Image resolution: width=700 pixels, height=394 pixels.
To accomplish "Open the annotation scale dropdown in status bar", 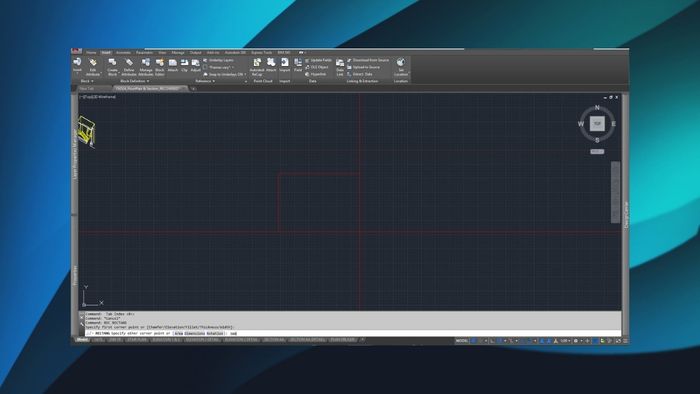I will coord(565,341).
